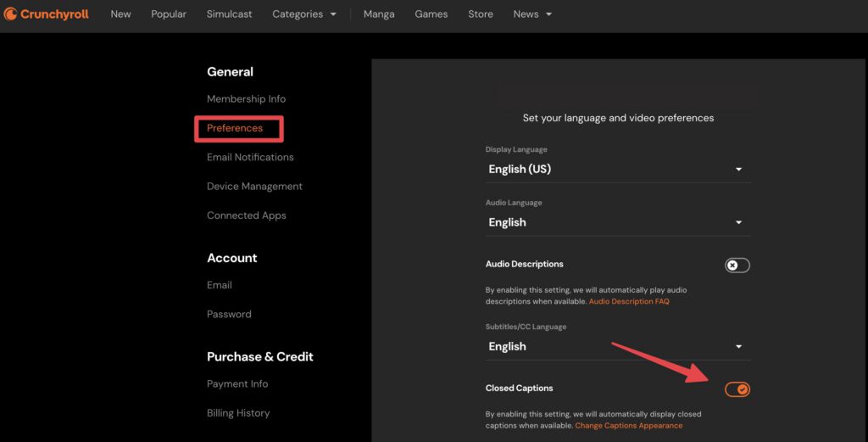Open the Password settings
This screenshot has width=868, height=442.
pyautogui.click(x=229, y=314)
